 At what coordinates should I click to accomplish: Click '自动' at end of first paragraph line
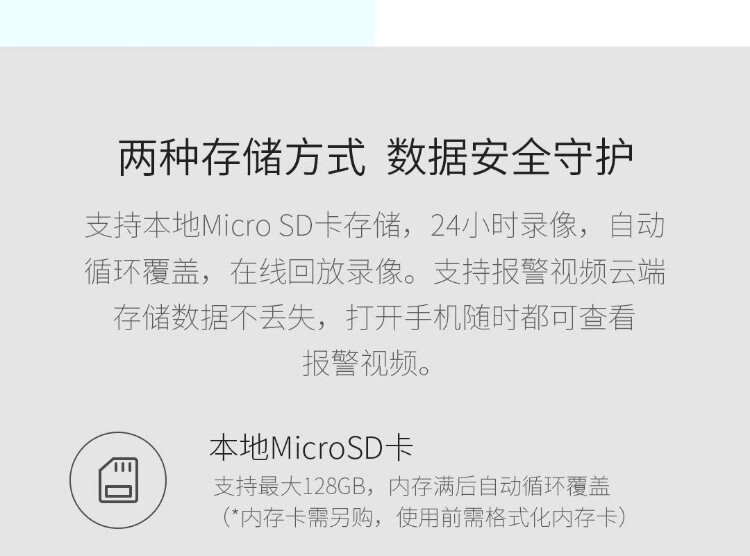pos(637,225)
